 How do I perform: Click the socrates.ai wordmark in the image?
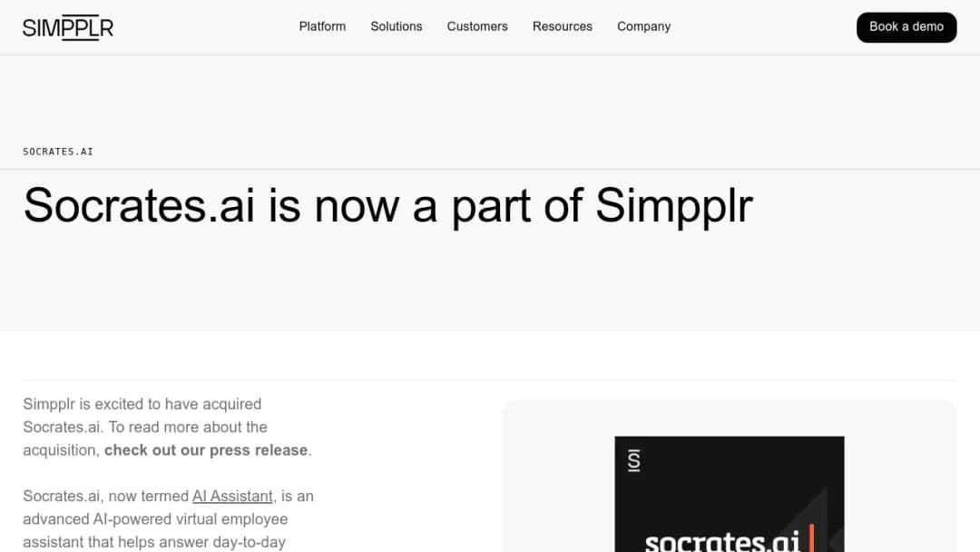click(722, 542)
